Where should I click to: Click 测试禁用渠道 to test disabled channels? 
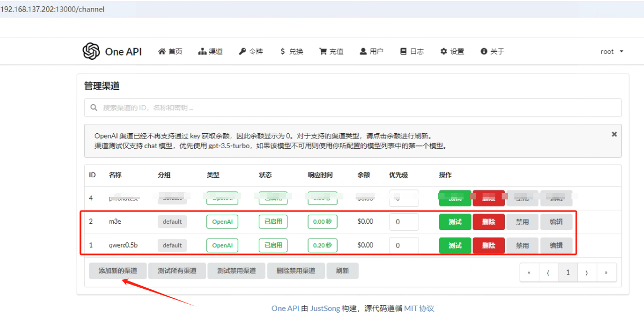tap(237, 271)
